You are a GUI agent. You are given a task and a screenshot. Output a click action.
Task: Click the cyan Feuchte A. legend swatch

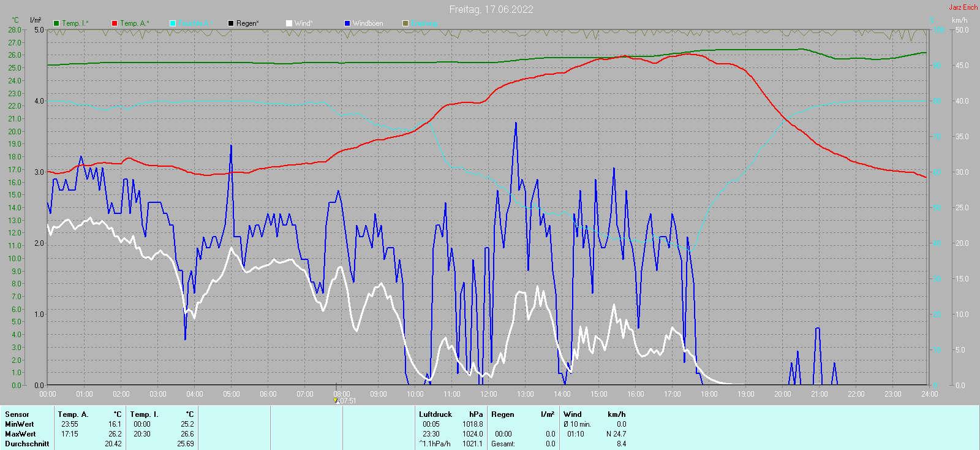point(173,23)
